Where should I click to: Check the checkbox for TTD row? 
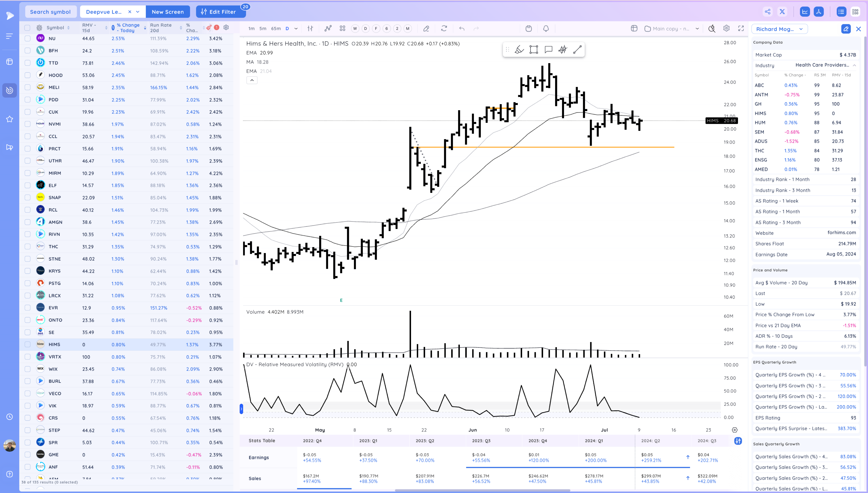[27, 63]
